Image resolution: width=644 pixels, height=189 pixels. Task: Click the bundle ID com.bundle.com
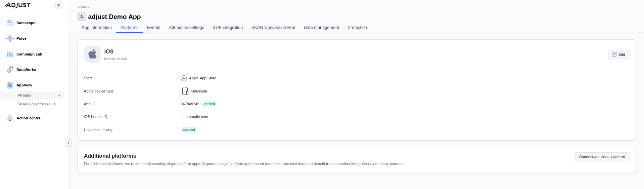(194, 117)
